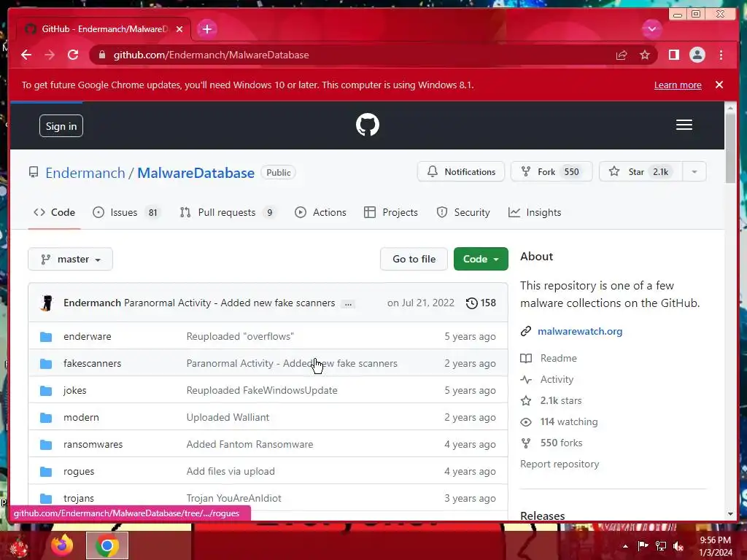Click the Sign in button
The height and width of the screenshot is (560, 747).
click(61, 126)
